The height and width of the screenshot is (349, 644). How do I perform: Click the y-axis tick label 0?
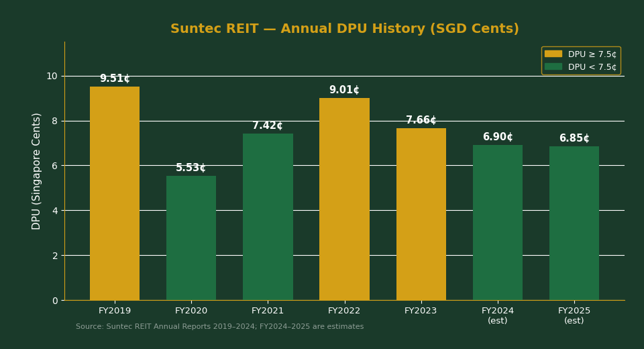click(x=55, y=301)
